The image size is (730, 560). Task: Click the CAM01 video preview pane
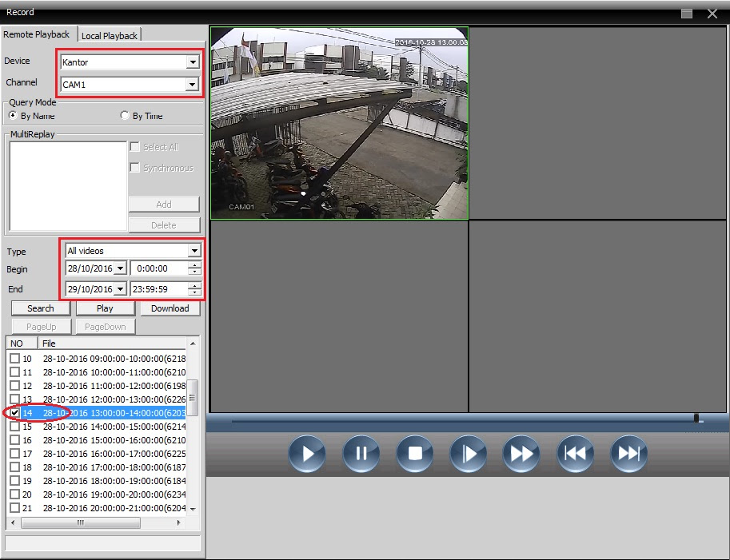(x=338, y=123)
